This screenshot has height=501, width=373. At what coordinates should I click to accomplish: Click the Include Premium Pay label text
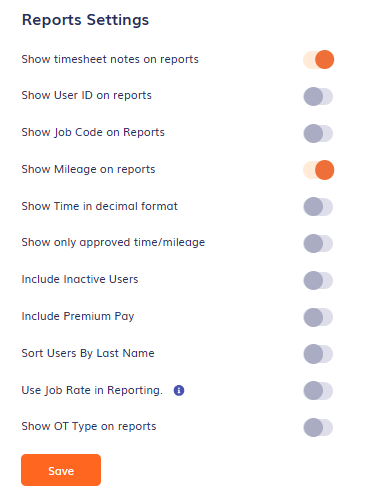78,316
